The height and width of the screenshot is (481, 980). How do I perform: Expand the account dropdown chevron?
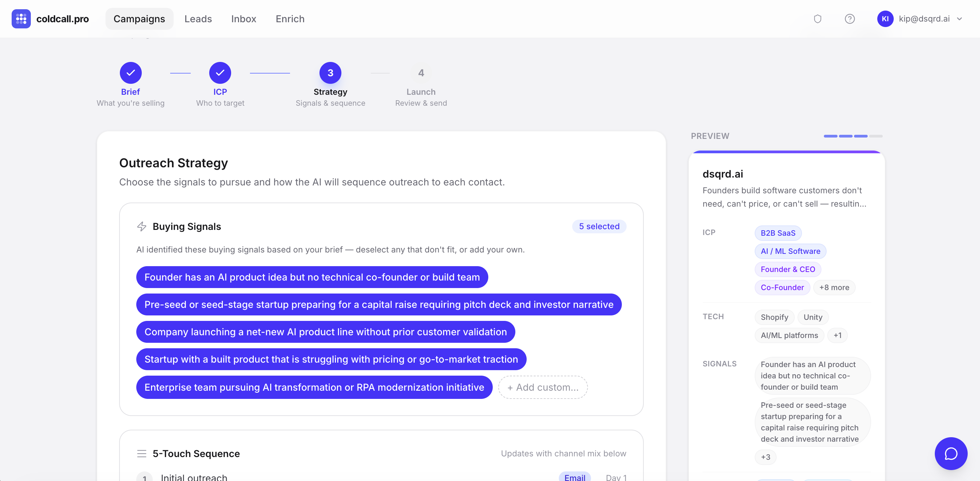point(959,18)
